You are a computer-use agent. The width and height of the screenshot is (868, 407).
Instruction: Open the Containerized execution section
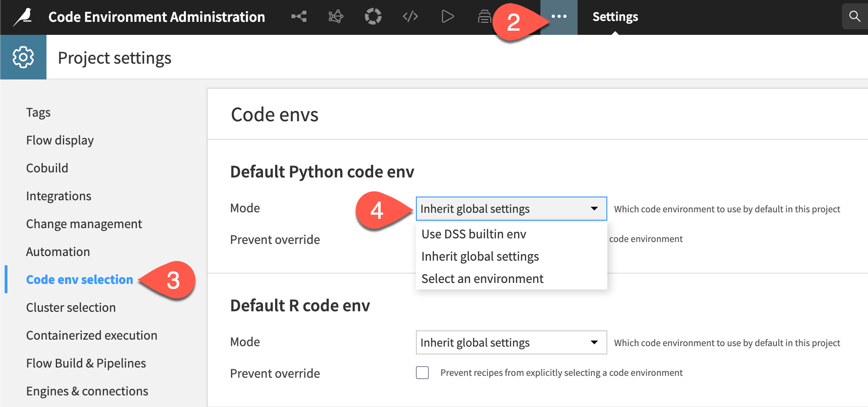(x=92, y=335)
